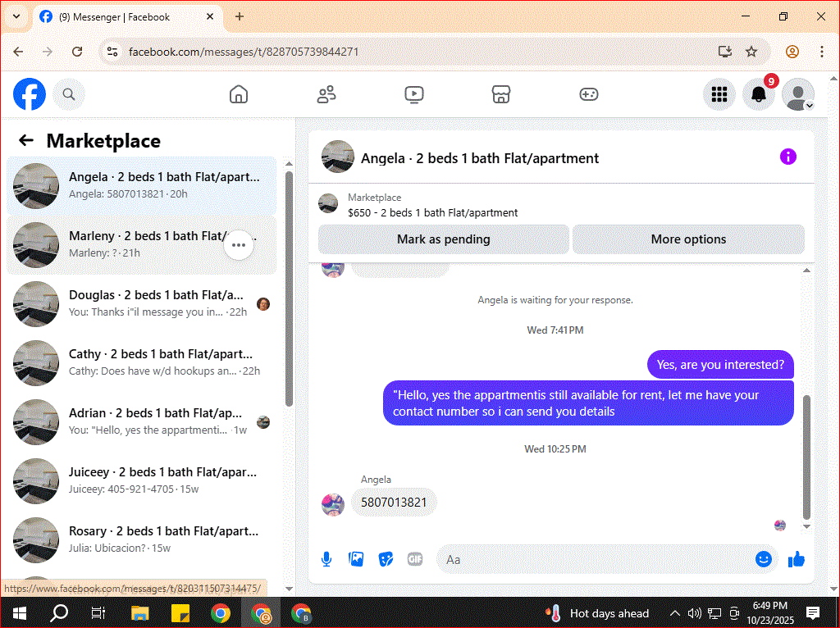Bookmark this page with star
Image resolution: width=840 pixels, height=628 pixels.
coord(751,52)
